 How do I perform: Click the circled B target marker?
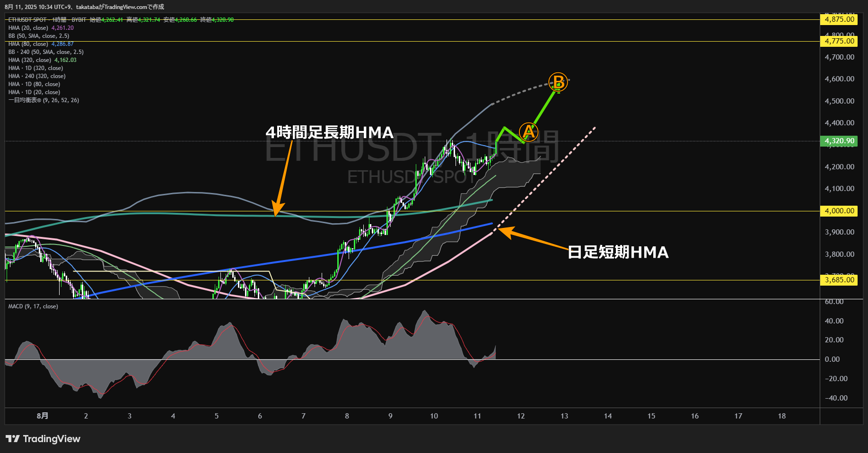pos(558,82)
